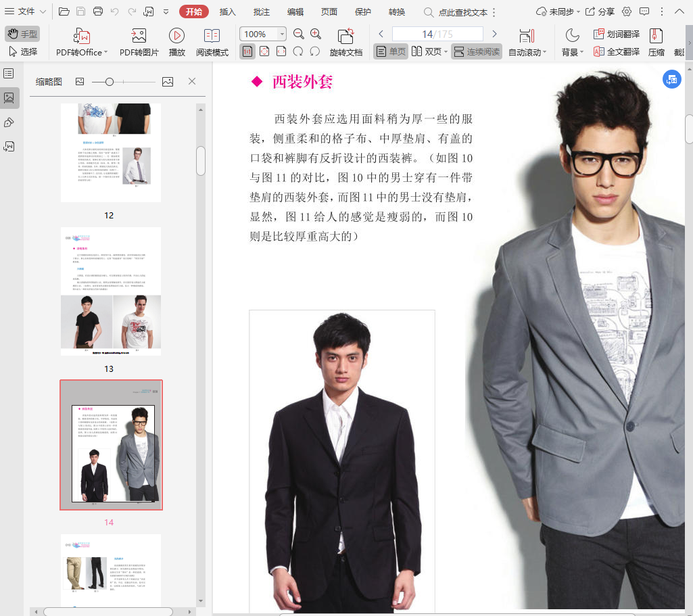Open the 双页 two-page dropdown

click(x=429, y=51)
